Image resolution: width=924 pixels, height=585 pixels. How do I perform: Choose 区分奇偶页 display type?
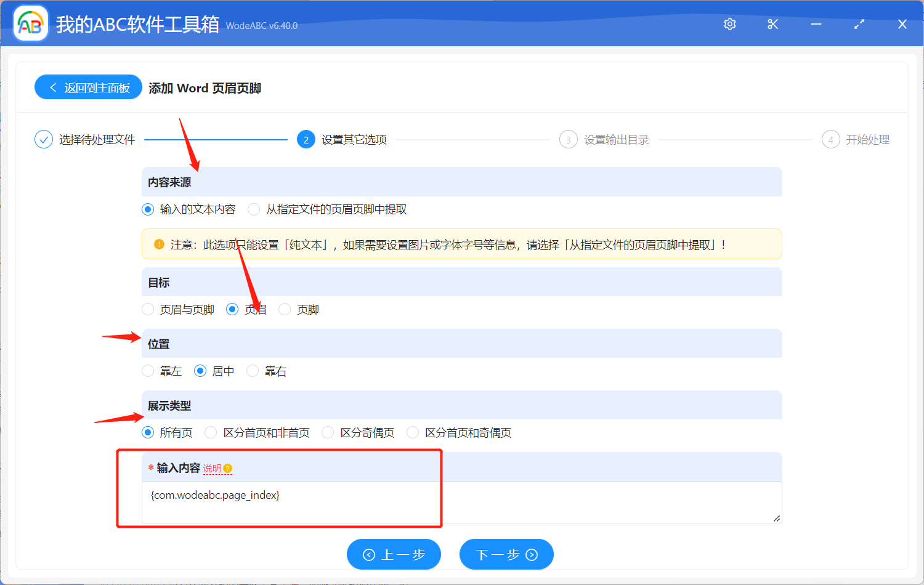coord(327,432)
